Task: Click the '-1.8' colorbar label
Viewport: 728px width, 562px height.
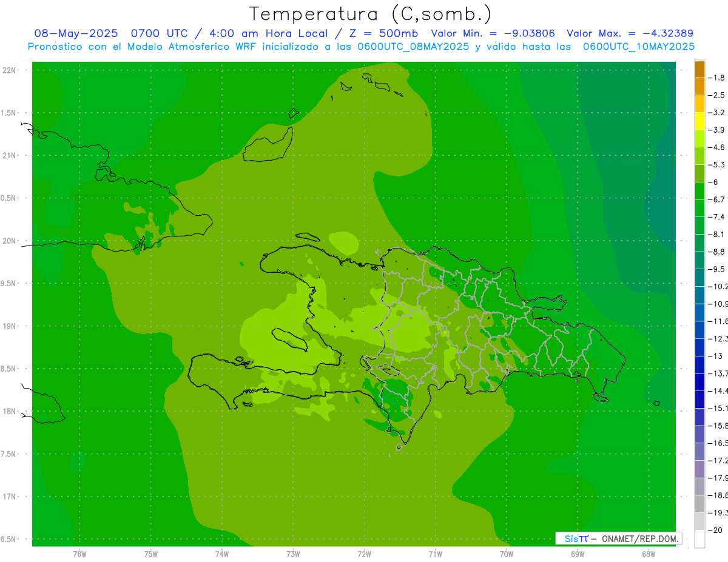Action: click(x=717, y=78)
